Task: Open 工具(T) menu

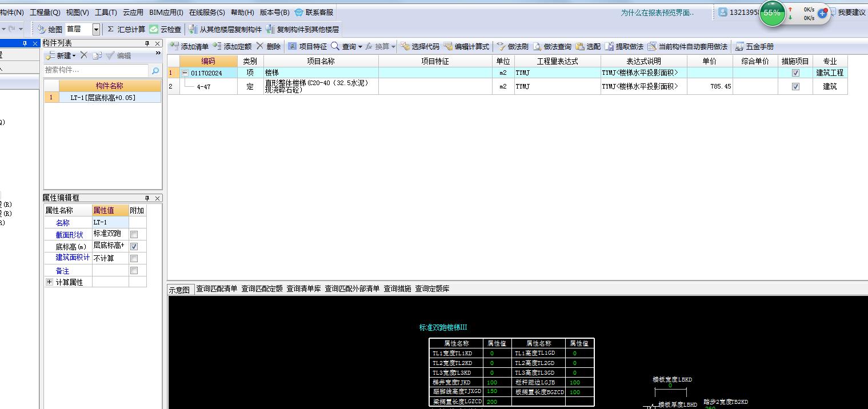Action: click(x=106, y=12)
